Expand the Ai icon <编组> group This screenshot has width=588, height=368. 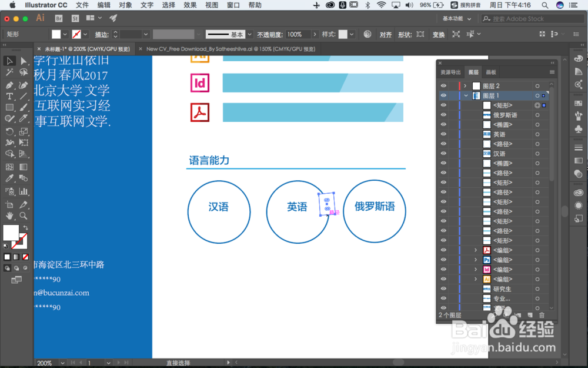(x=476, y=279)
